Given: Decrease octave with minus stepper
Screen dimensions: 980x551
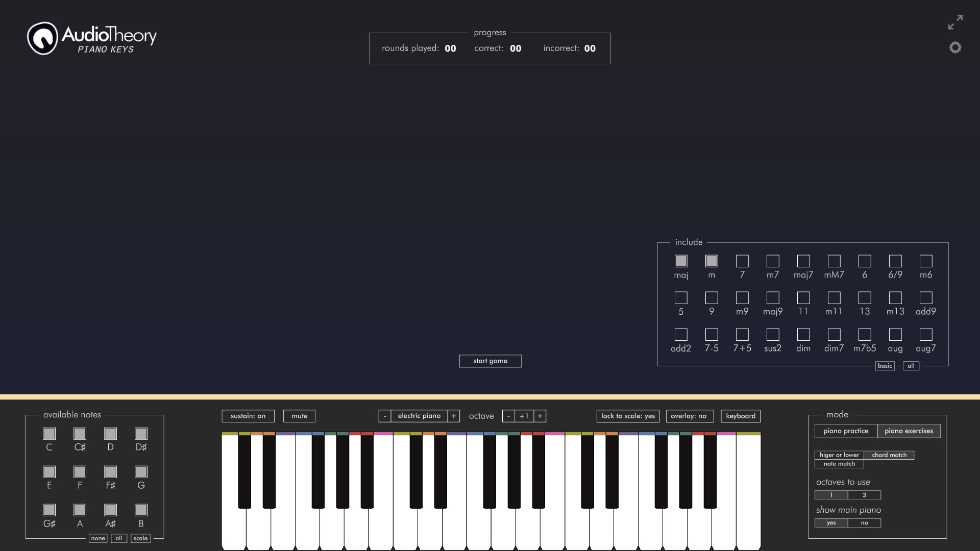Looking at the screenshot, I should pyautogui.click(x=508, y=416).
